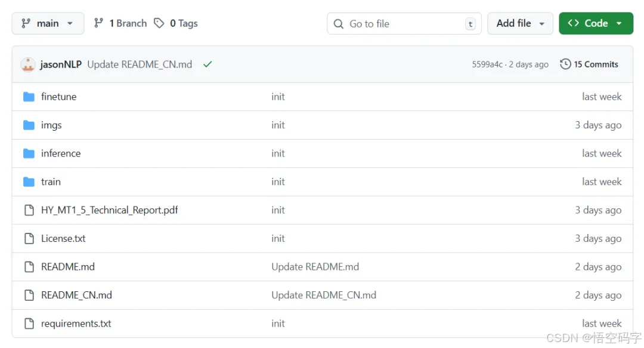Open README.md file

tap(68, 267)
